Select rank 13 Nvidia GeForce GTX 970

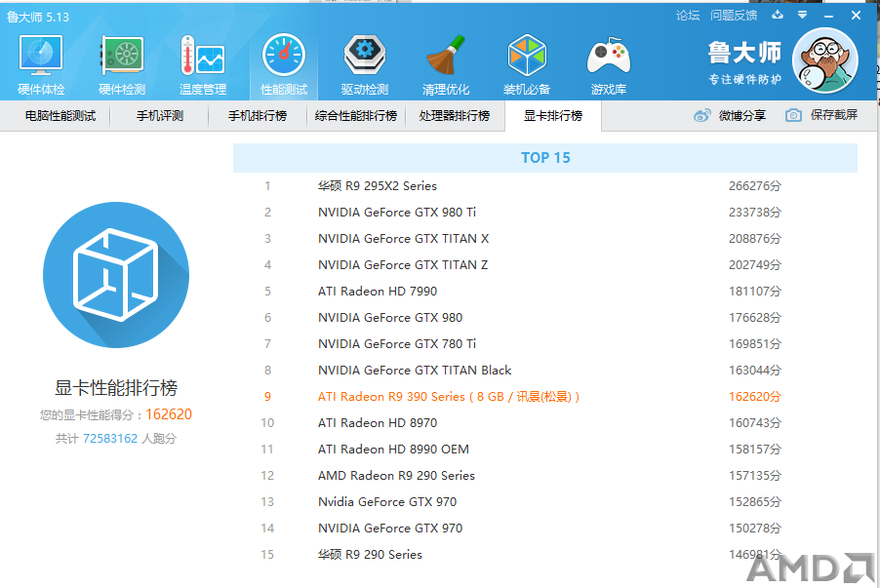tap(545, 502)
